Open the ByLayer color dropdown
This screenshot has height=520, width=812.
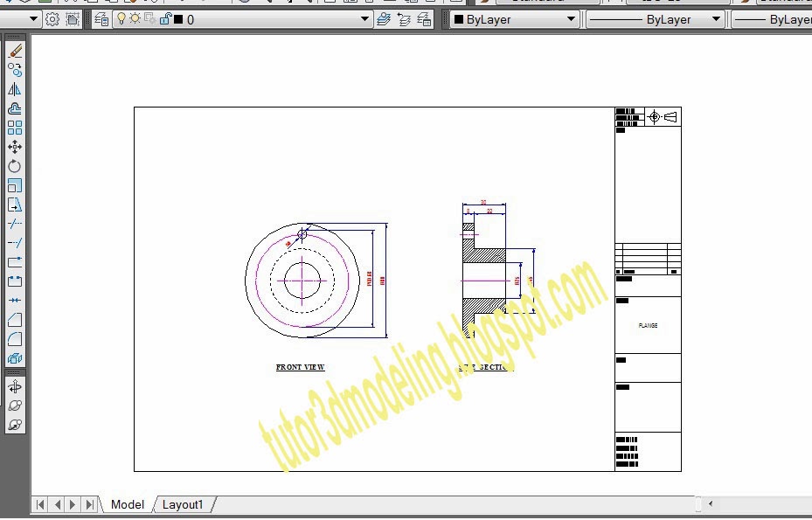click(571, 20)
